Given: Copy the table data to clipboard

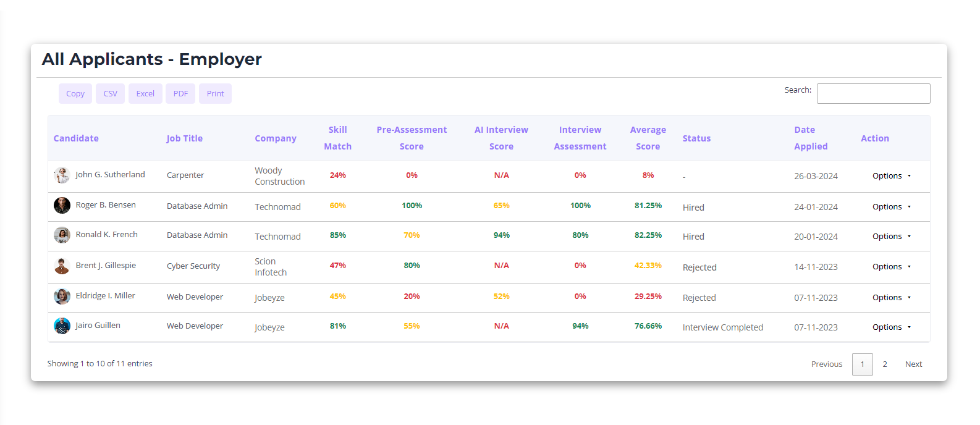Looking at the screenshot, I should click(75, 94).
